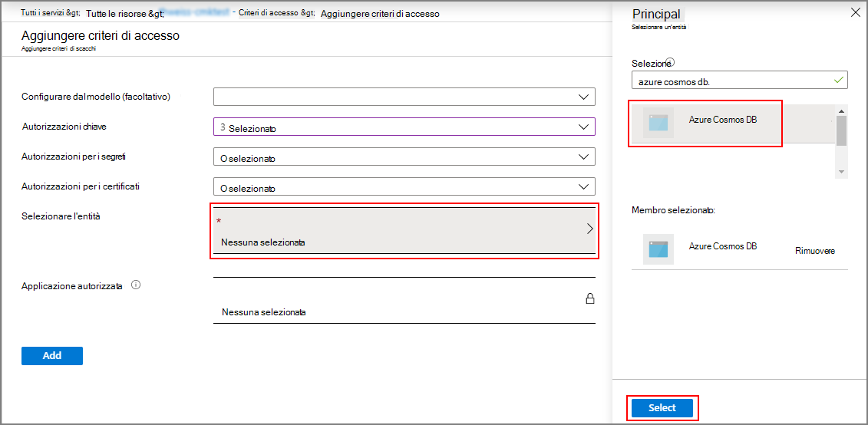Click the Aggiungere criteri di accesso breadcrumb

tap(380, 14)
